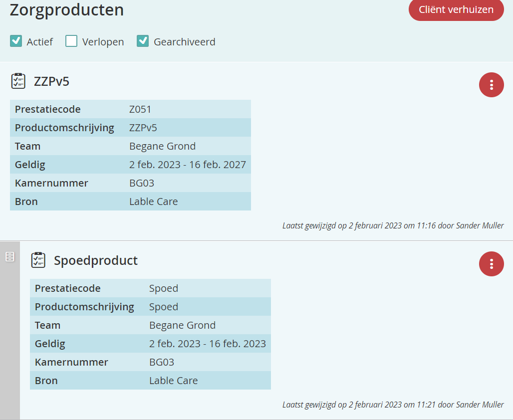
Task: Click the Z051 Prestatiecode value
Action: (140, 109)
